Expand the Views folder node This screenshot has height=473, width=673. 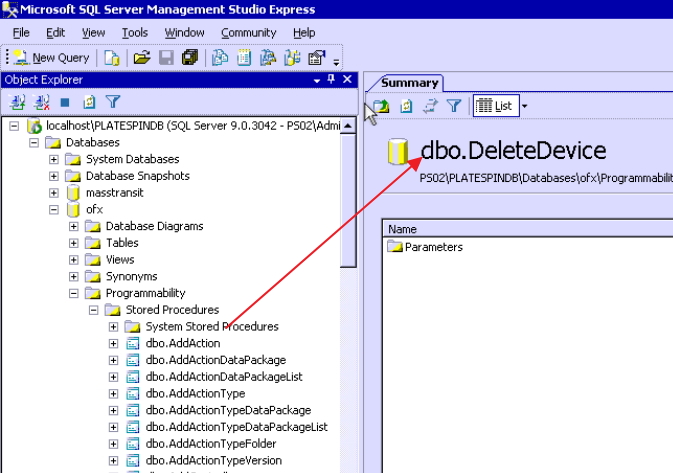point(74,260)
